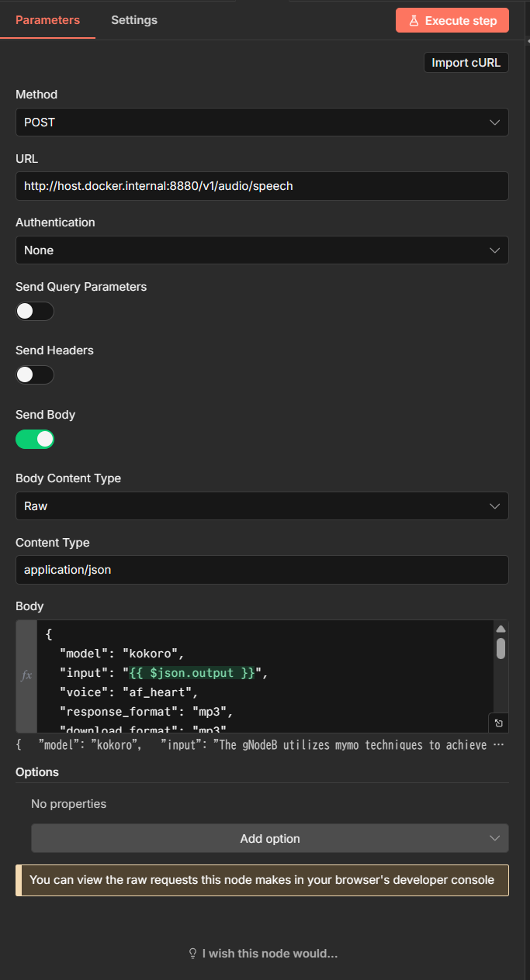Click the Import cURL button
The image size is (530, 980).
(x=466, y=63)
